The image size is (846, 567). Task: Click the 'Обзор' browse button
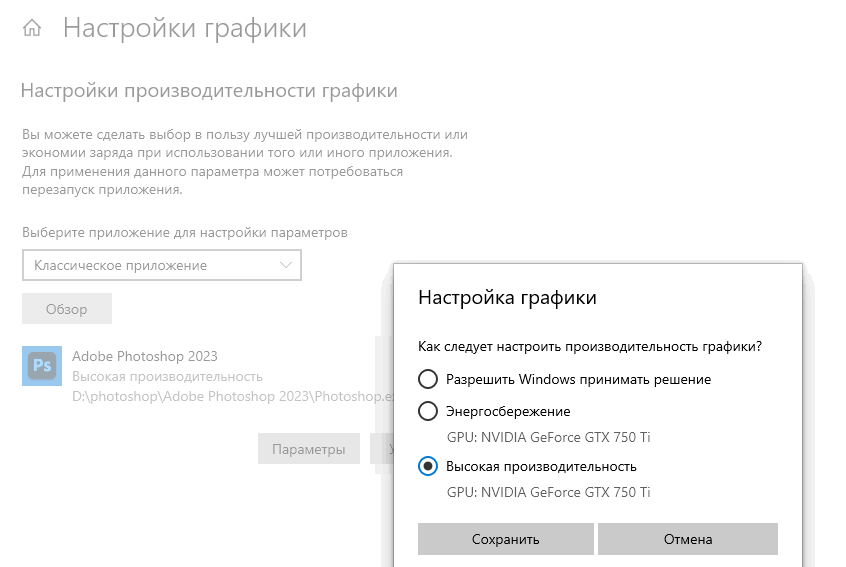tap(67, 309)
